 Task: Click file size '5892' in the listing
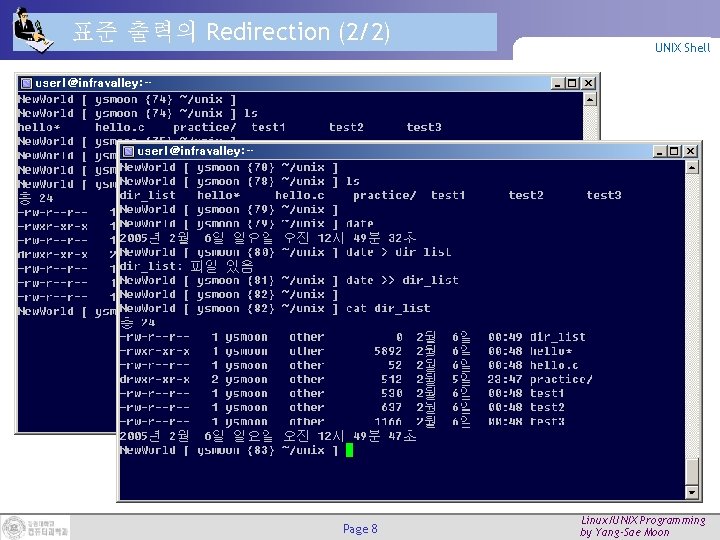tap(388, 351)
